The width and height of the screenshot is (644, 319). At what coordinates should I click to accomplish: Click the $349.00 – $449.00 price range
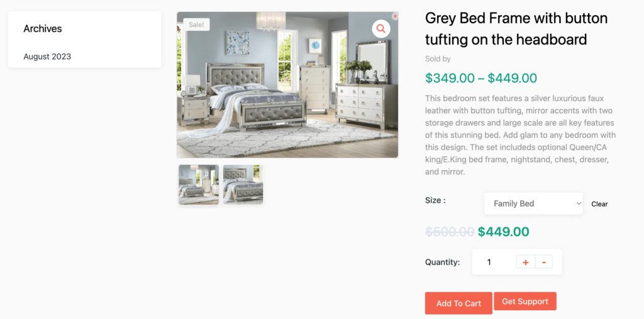481,78
